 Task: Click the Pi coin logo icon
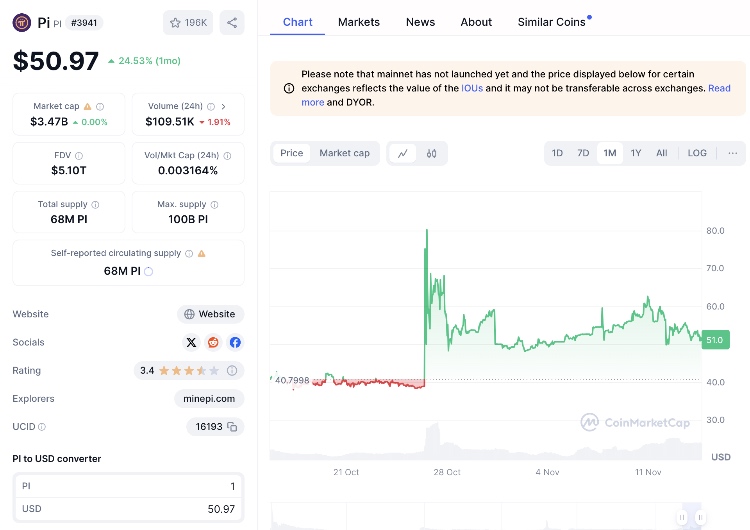(x=22, y=22)
